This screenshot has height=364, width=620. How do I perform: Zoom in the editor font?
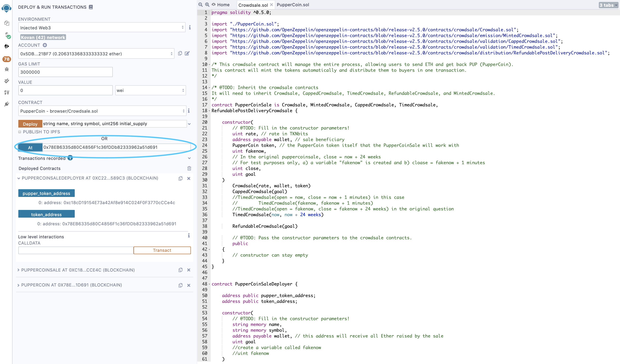pyautogui.click(x=207, y=5)
